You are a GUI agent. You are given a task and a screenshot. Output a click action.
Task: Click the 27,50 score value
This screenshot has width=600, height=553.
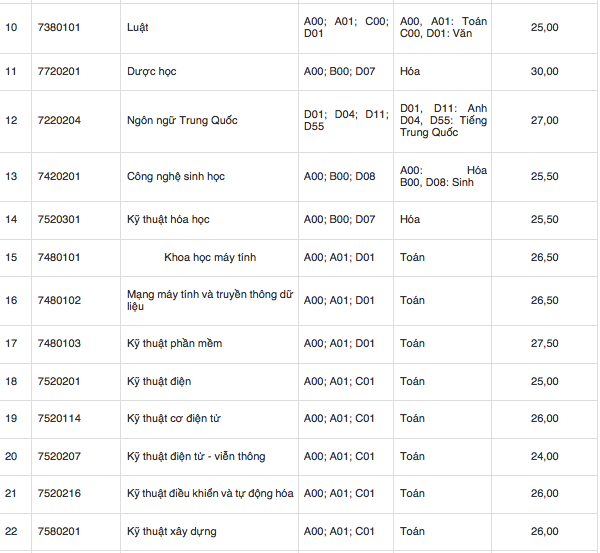coord(544,343)
